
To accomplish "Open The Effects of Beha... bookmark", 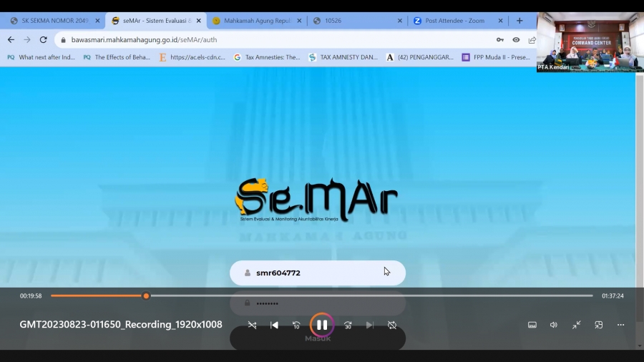I will [117, 57].
